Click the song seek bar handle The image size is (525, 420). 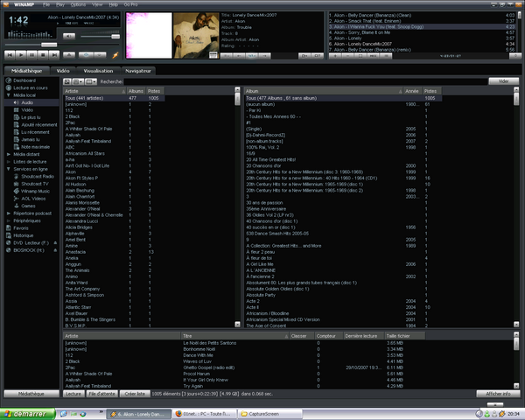(49, 45)
